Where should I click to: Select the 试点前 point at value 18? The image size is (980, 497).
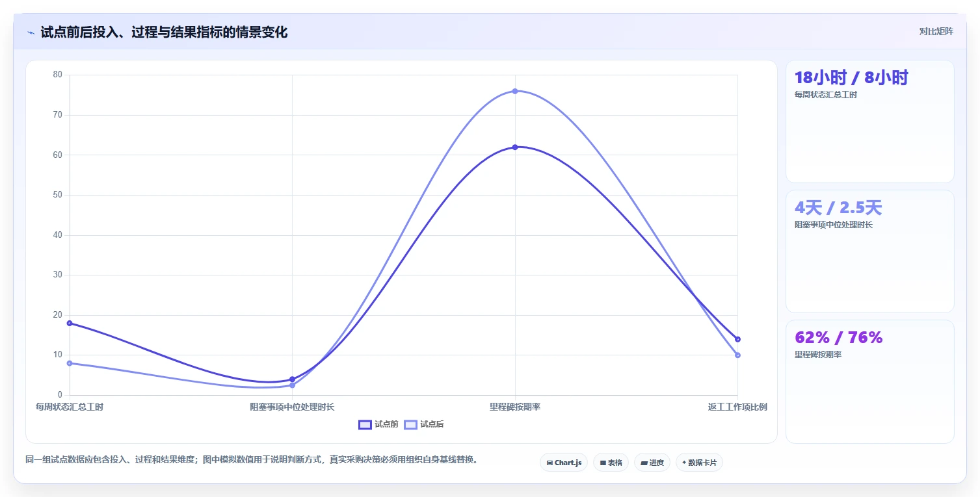(70, 323)
